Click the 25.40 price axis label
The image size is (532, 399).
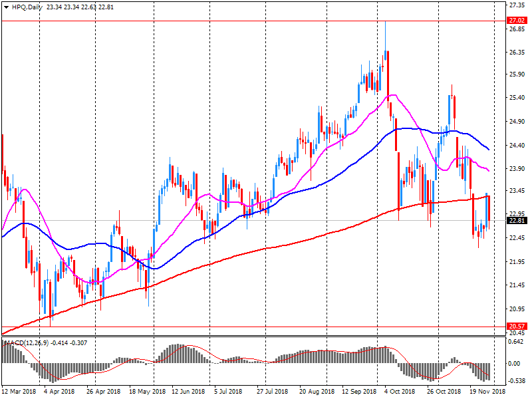click(517, 98)
